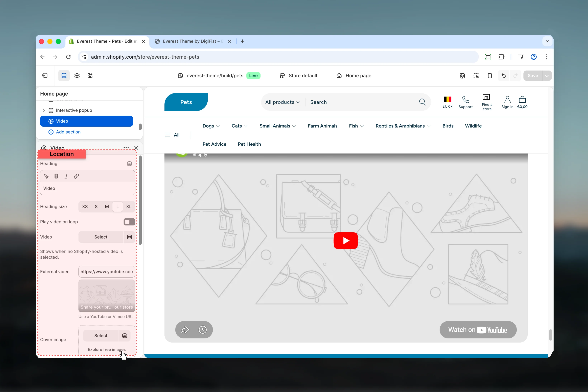The image size is (588, 392).
Task: Click Select button for Video
Action: [x=101, y=237]
